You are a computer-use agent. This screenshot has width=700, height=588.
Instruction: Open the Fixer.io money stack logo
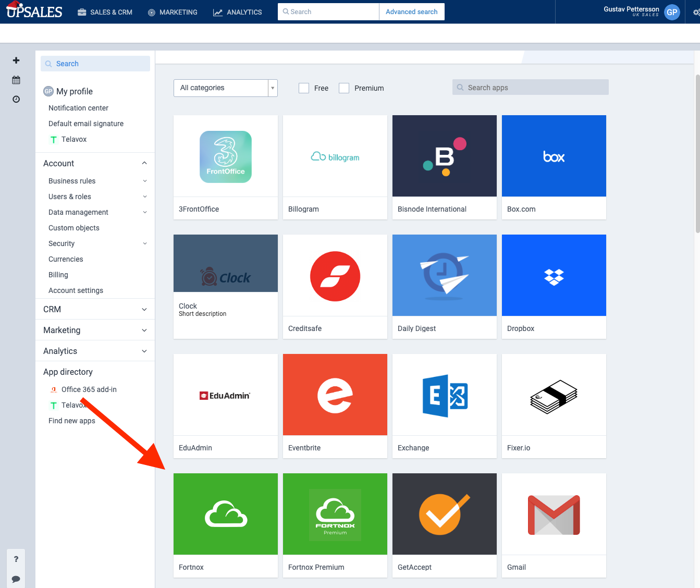pyautogui.click(x=554, y=397)
